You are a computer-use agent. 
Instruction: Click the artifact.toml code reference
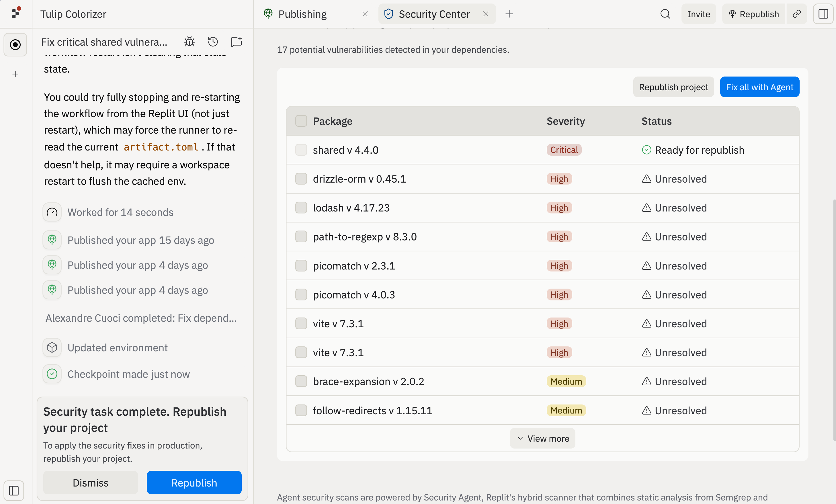coord(161,147)
